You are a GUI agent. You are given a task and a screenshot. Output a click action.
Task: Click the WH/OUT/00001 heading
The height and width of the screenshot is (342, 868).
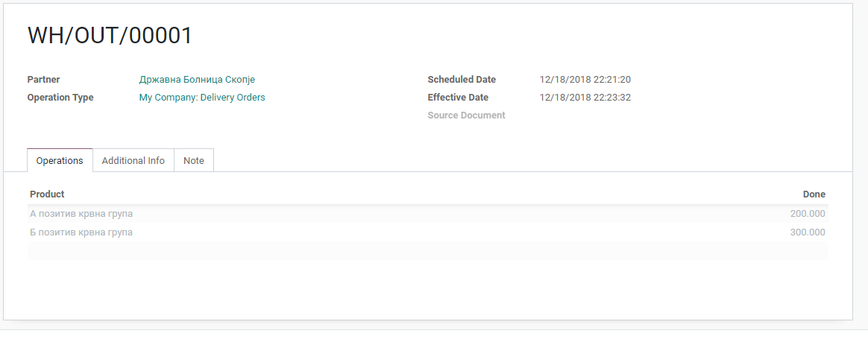coord(110,36)
